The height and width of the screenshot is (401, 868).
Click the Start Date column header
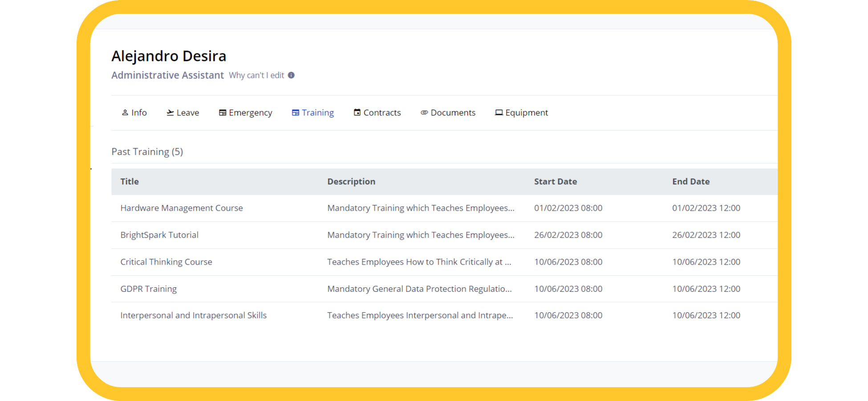point(555,181)
